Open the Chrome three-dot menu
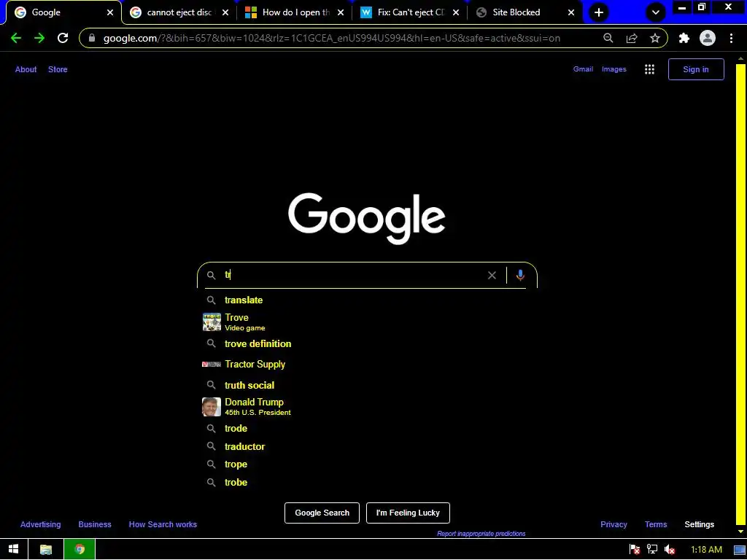Screen dimensions: 747x560 click(731, 38)
